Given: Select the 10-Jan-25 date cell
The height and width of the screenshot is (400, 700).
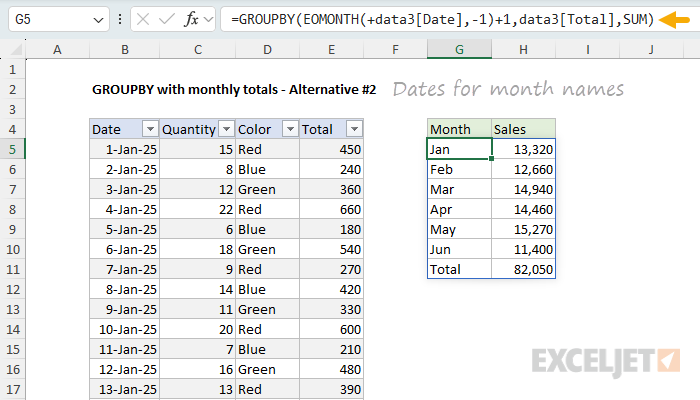Looking at the screenshot, I should [125, 329].
